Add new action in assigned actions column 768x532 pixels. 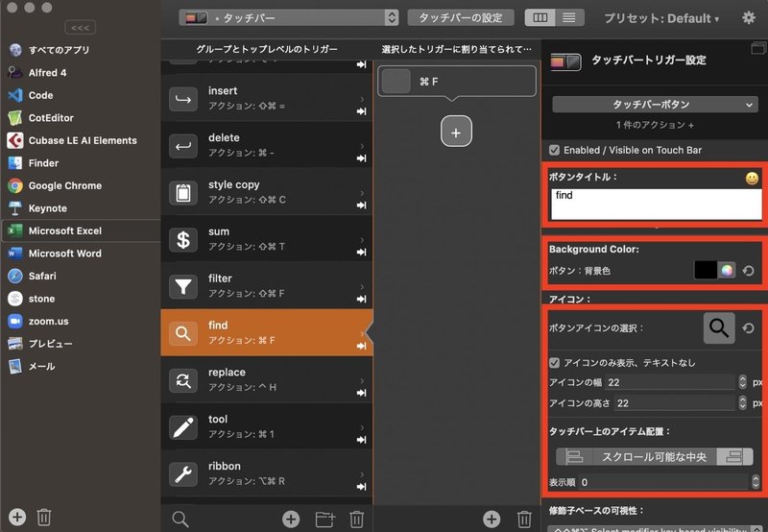[x=492, y=519]
